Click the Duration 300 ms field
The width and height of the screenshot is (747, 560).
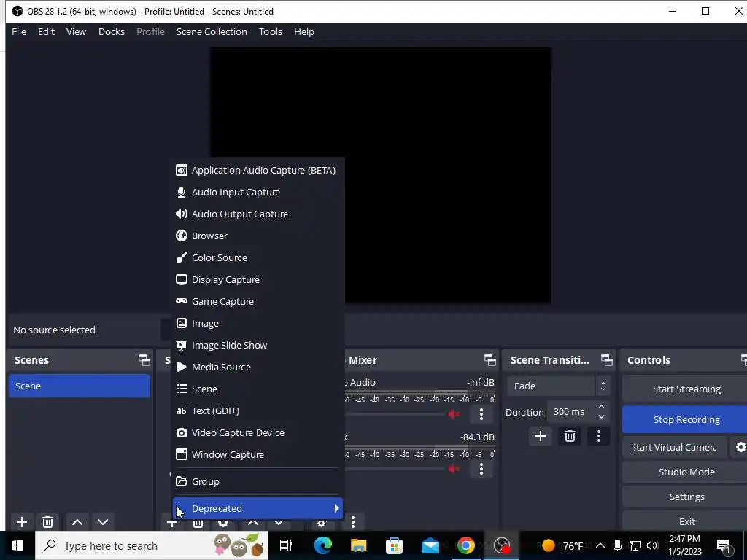pyautogui.click(x=570, y=412)
